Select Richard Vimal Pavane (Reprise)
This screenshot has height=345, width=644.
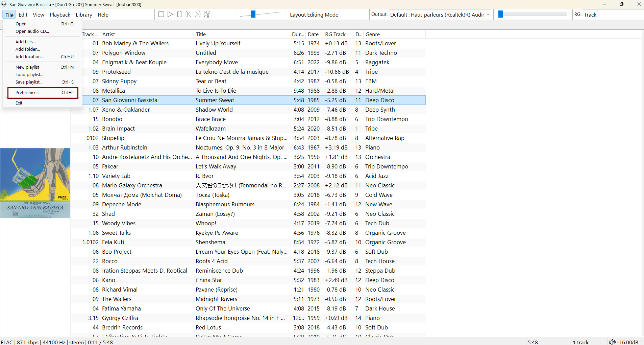coord(248,290)
